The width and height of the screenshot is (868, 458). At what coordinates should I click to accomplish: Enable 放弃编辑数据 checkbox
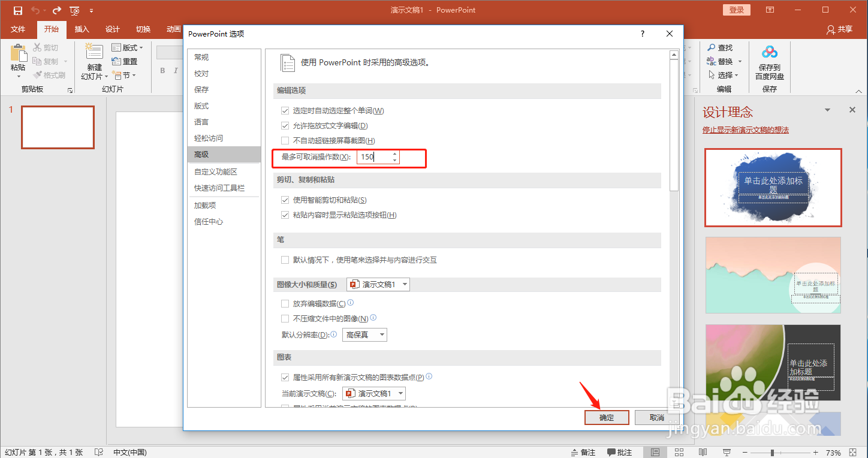tap(285, 304)
